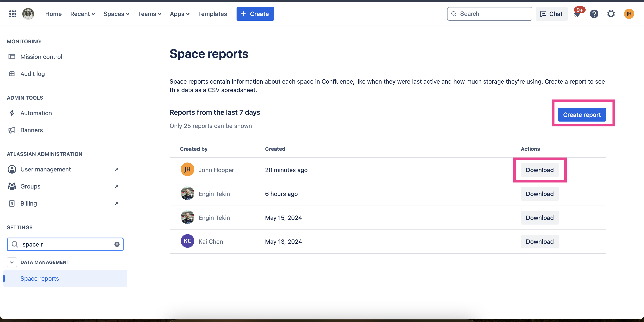Image resolution: width=644 pixels, height=322 pixels.
Task: Click the blue Create button
Action: tap(255, 14)
